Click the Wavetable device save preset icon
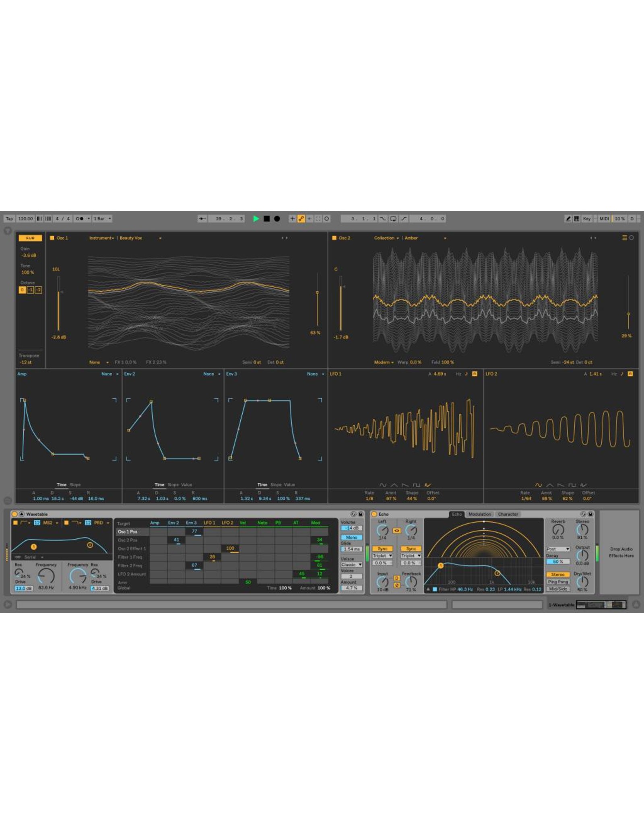The height and width of the screenshot is (824, 644). pyautogui.click(x=361, y=514)
